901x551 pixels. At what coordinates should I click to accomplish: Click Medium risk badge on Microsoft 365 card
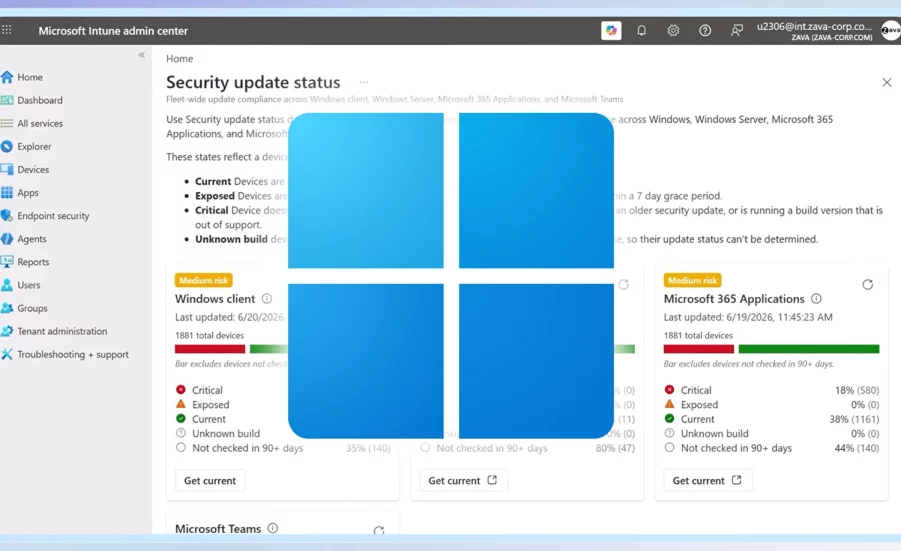(x=692, y=280)
